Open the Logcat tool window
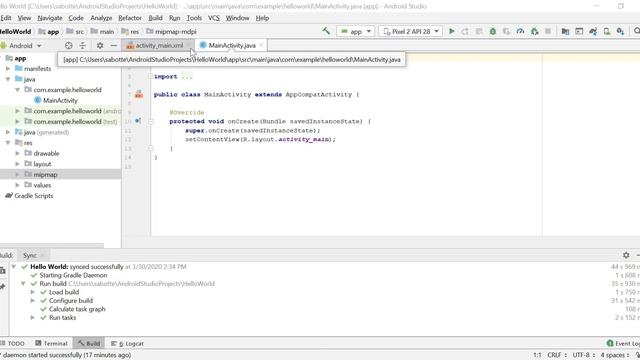This screenshot has width=640, height=360. 127,344
